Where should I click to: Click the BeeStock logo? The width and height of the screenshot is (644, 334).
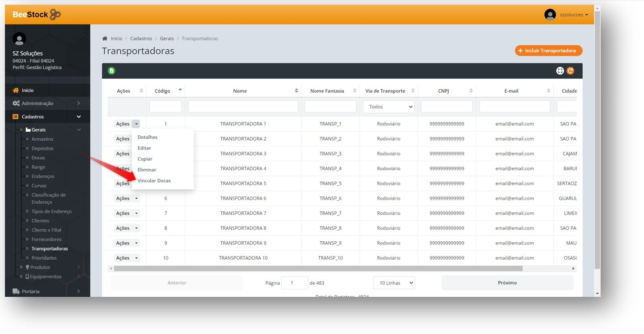(37, 15)
